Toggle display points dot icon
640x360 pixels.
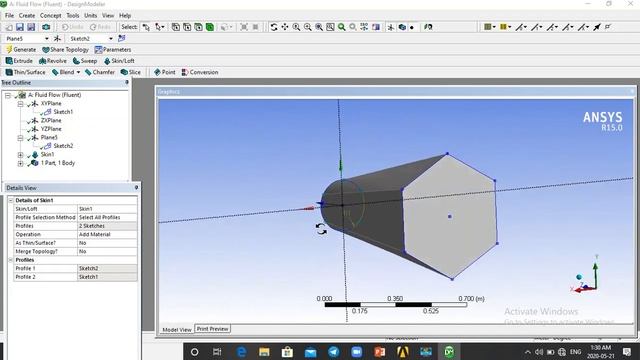coord(412,27)
